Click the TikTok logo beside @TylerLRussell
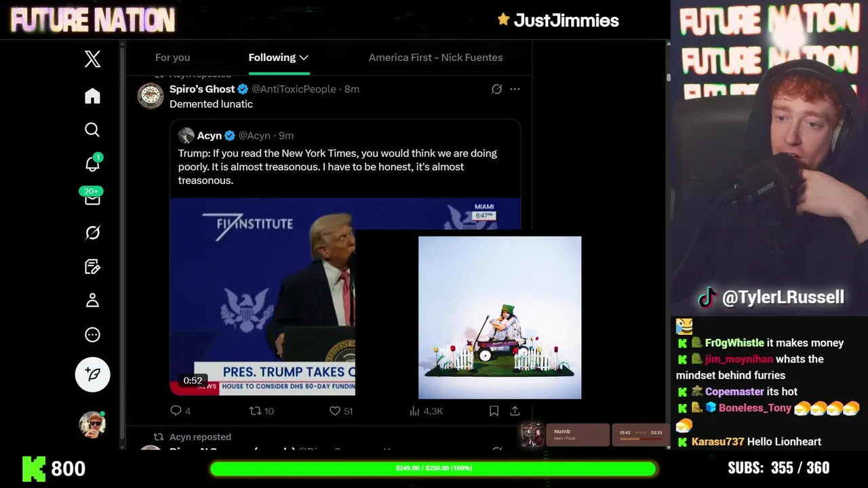 (707, 298)
